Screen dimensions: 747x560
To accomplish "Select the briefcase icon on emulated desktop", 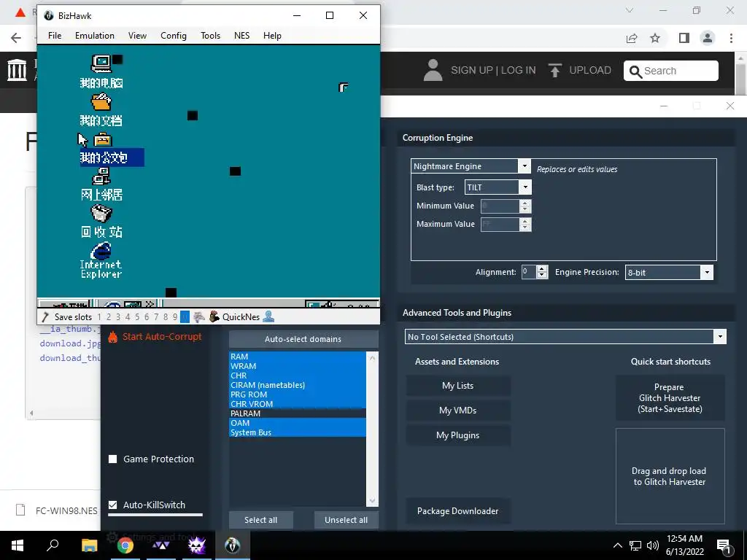I will click(x=102, y=139).
